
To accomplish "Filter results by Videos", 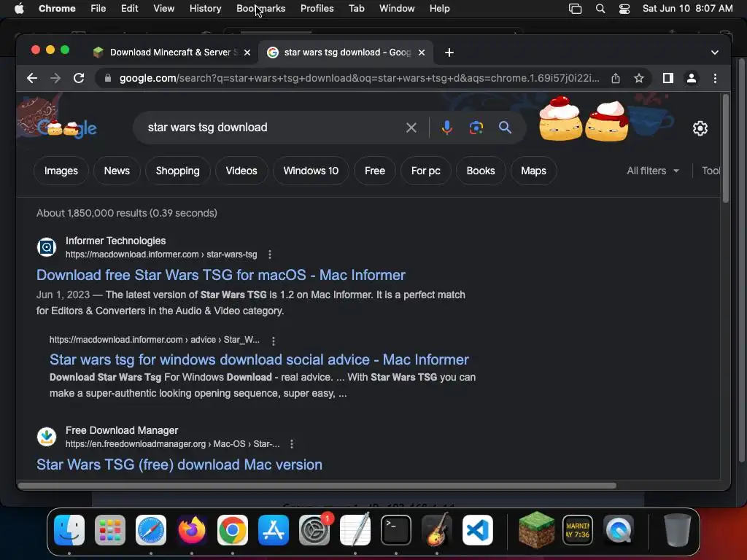I will pyautogui.click(x=241, y=171).
